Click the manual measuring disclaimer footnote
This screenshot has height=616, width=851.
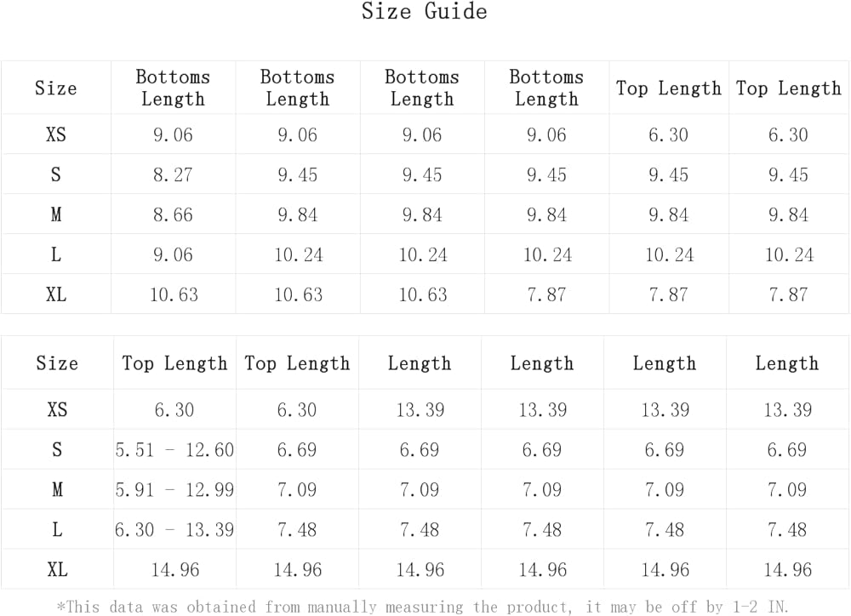(x=423, y=607)
